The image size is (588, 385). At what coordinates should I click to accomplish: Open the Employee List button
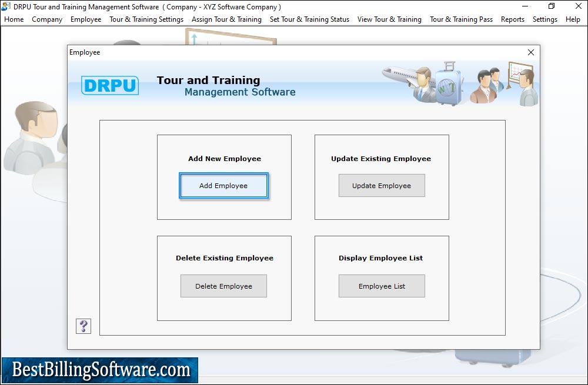pyautogui.click(x=382, y=286)
